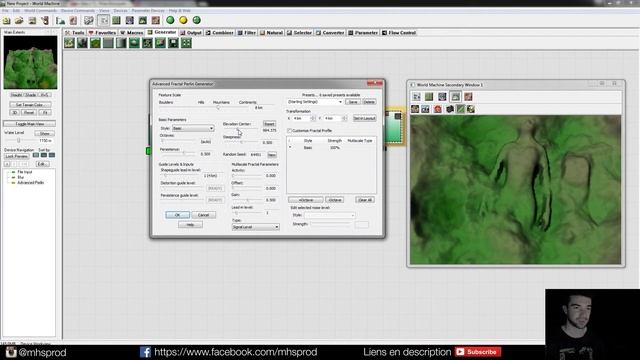
Task: Click the Subscribe button in the bottom bar
Action: [478, 352]
